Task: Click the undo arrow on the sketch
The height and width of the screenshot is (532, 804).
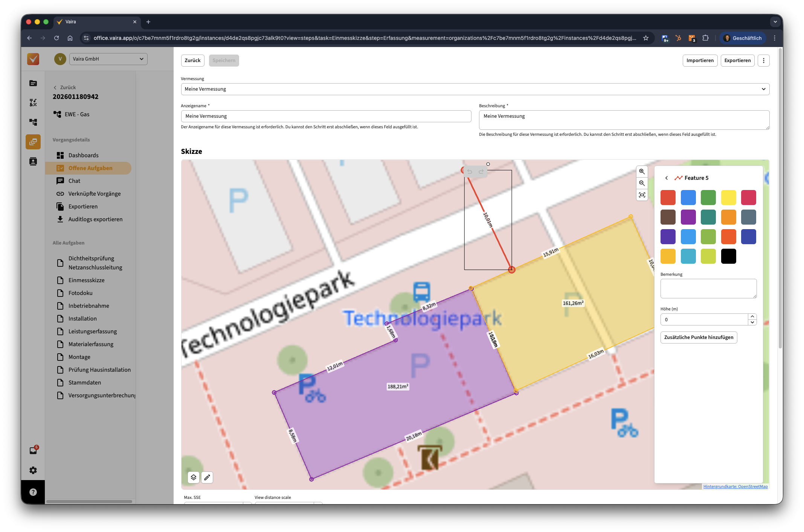Action: click(x=470, y=172)
